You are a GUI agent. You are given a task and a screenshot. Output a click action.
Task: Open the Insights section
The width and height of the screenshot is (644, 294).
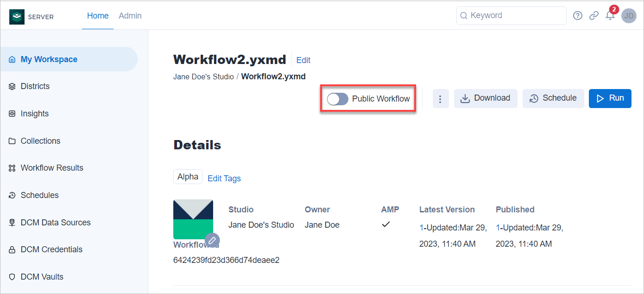tap(34, 113)
